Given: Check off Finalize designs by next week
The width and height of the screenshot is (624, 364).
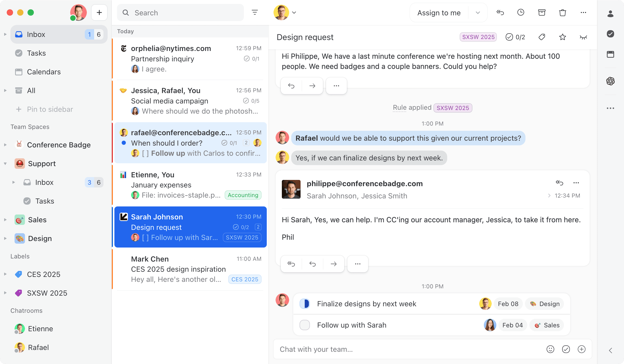Looking at the screenshot, I should tap(305, 304).
